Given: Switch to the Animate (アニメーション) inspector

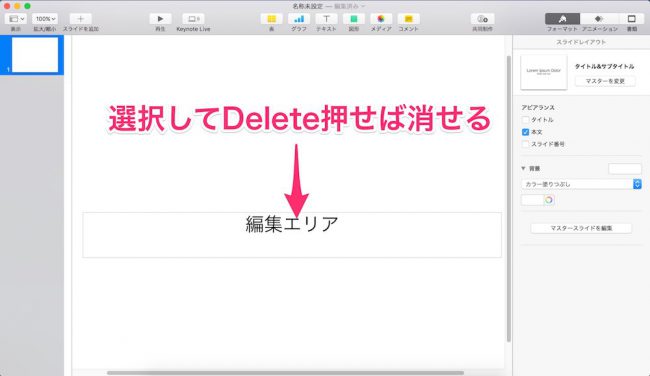Looking at the screenshot, I should [599, 19].
